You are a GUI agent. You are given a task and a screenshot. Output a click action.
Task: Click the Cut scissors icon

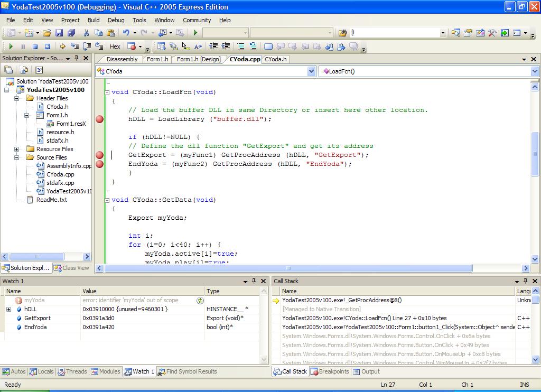click(x=86, y=33)
